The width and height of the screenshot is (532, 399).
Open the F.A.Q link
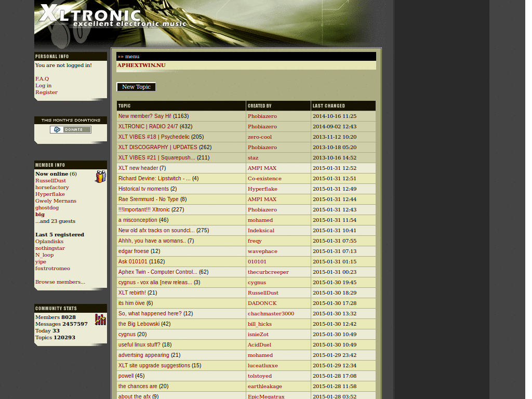(42, 79)
